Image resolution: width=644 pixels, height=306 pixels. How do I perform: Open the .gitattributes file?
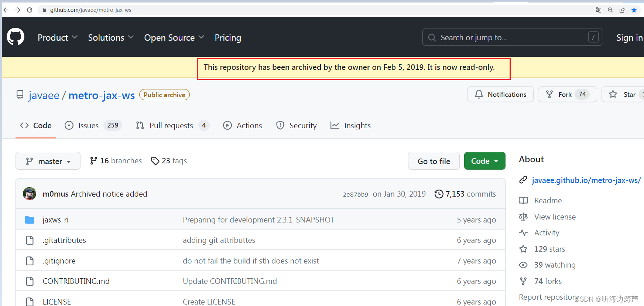(64, 240)
